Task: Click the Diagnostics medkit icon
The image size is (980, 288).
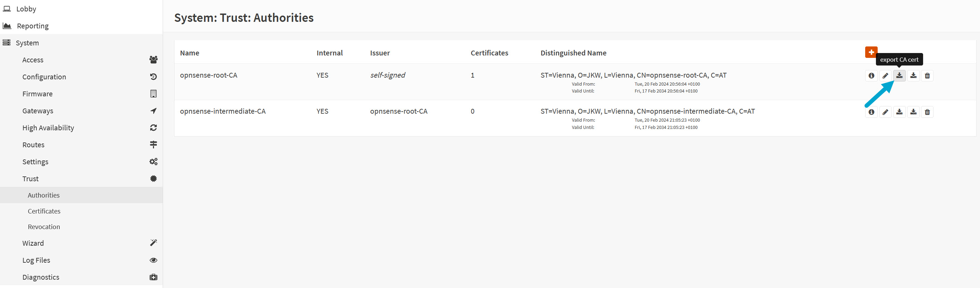Action: point(153,277)
